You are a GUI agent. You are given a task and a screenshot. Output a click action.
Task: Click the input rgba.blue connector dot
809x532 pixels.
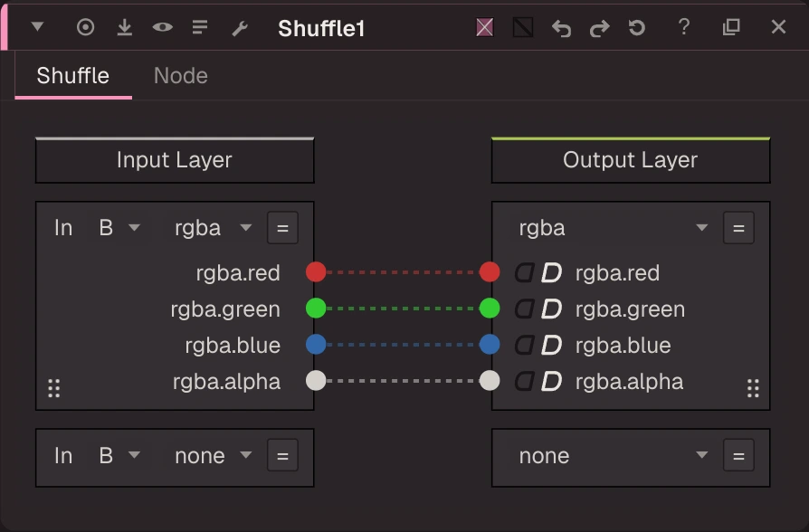coord(316,344)
